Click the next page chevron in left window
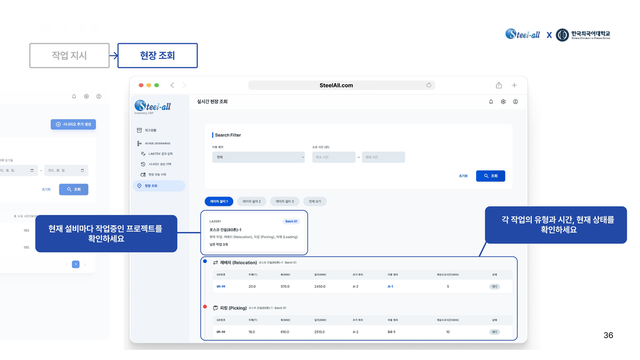The image size is (640, 360). [85, 264]
